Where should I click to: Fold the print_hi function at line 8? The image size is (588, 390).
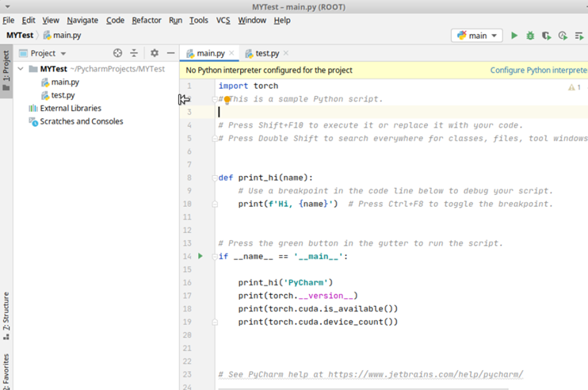[x=215, y=178]
